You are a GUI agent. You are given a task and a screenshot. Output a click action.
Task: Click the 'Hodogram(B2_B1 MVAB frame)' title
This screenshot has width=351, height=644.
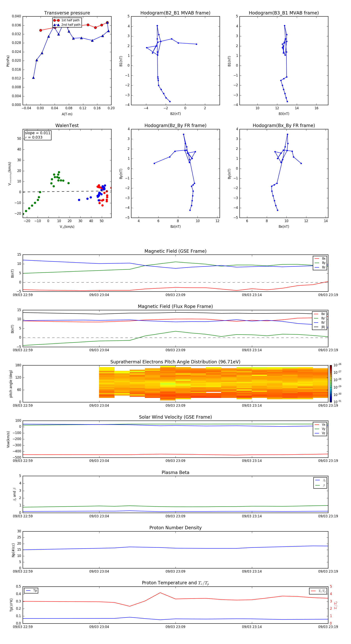[175, 13]
